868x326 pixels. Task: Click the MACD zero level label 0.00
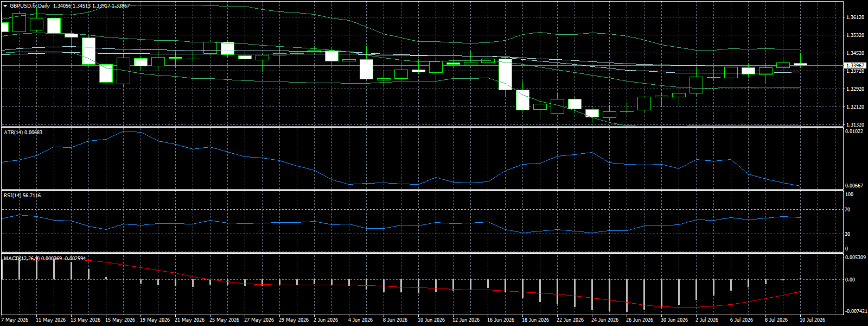pyautogui.click(x=851, y=280)
